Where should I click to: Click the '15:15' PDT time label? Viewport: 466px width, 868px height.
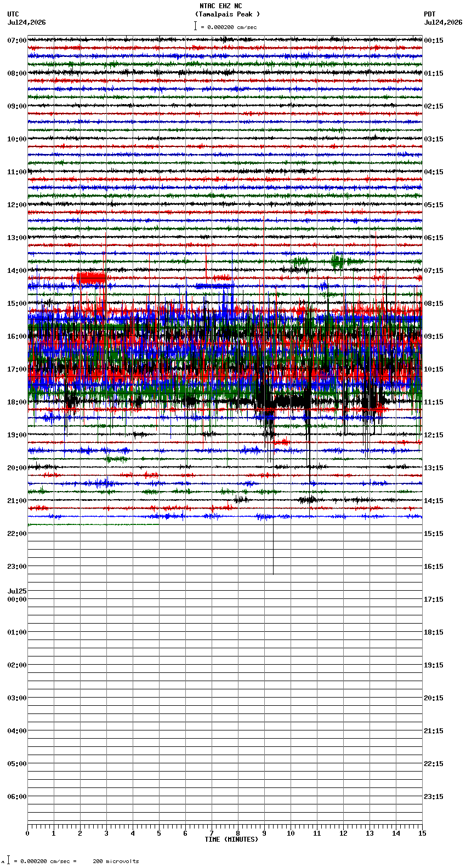[434, 534]
